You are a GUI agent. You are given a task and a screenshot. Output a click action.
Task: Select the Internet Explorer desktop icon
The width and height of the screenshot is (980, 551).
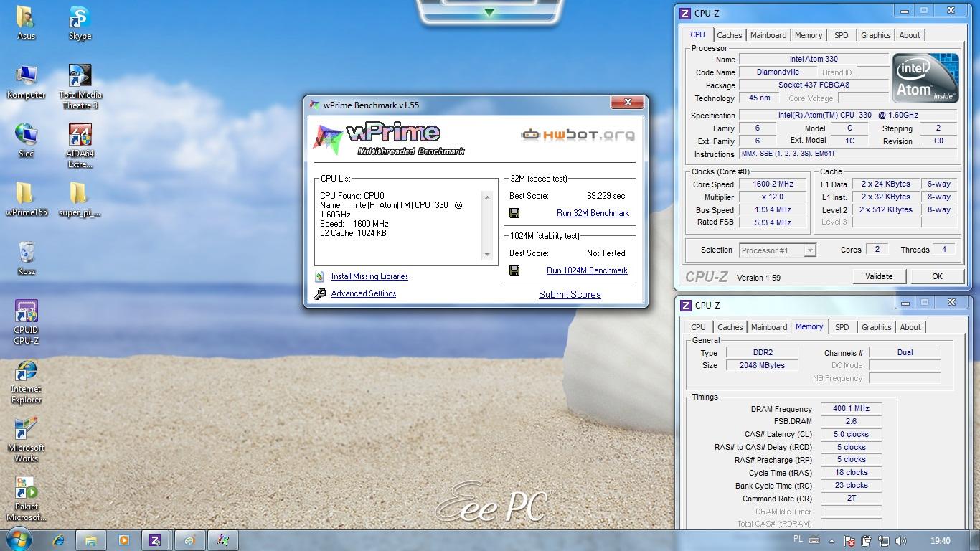(x=26, y=381)
